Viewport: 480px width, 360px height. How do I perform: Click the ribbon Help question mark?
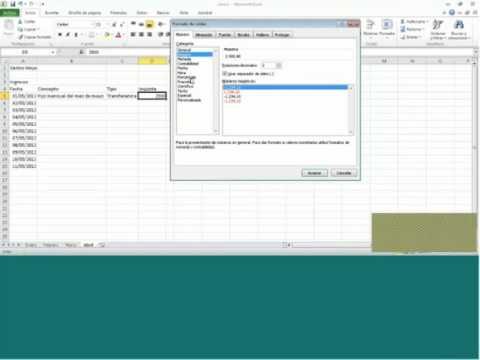click(x=452, y=12)
